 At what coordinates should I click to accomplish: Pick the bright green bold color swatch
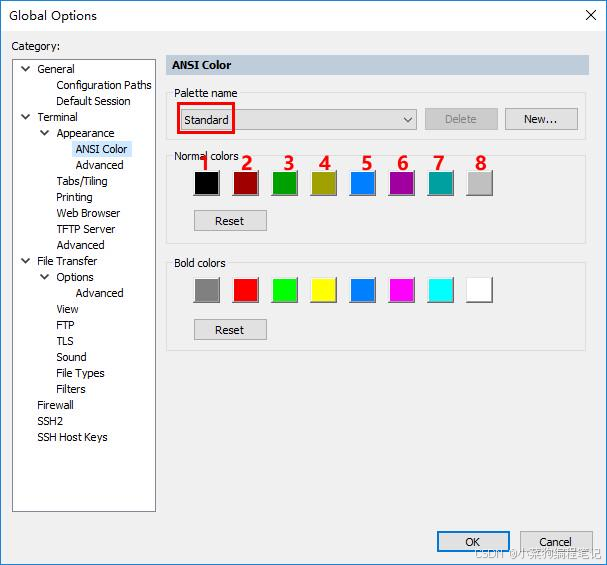(x=285, y=290)
